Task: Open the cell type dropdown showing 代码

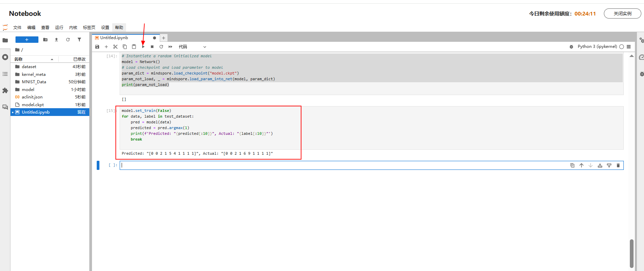Action: coord(192,47)
